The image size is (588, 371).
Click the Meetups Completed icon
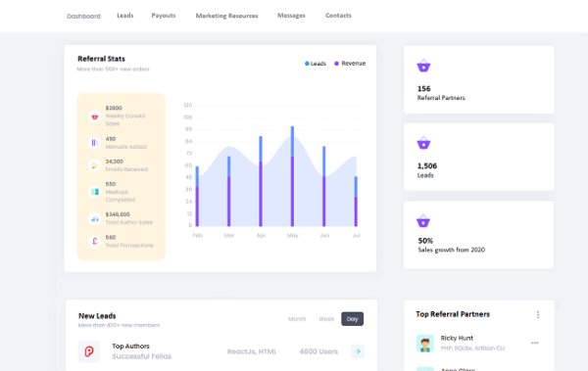point(94,192)
